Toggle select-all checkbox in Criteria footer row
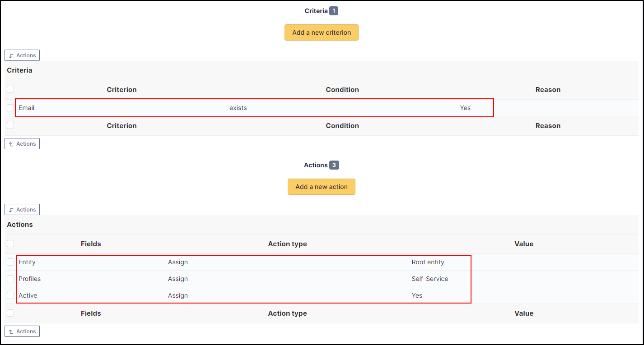This screenshot has height=345, width=644. click(x=10, y=125)
